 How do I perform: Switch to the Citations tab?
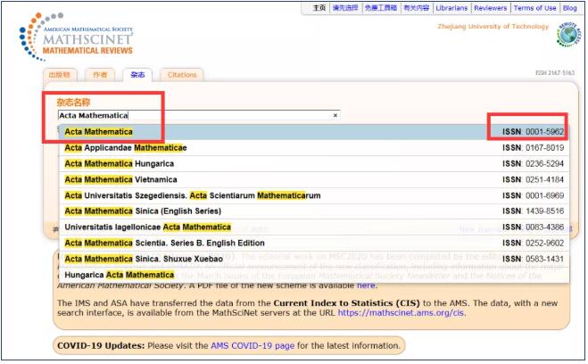point(182,75)
